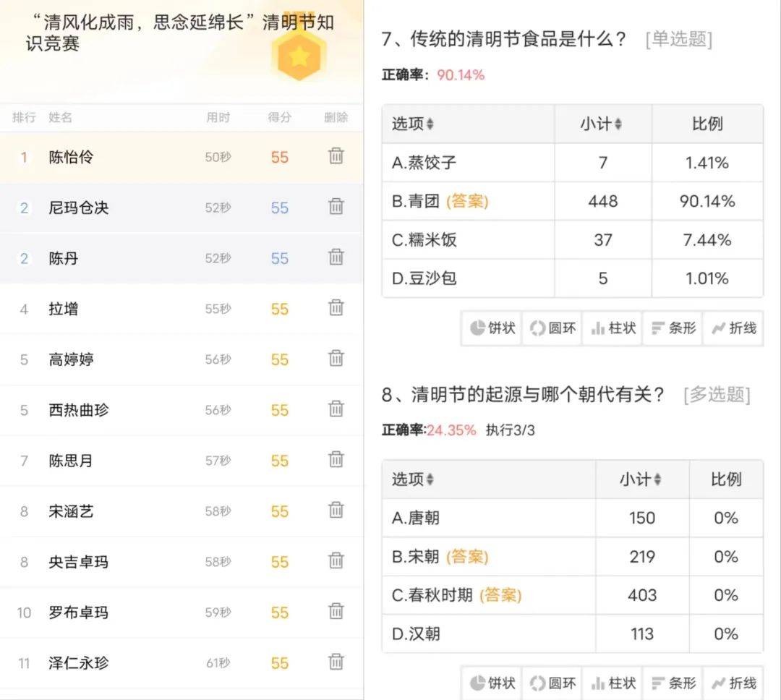
Task: Click option B.青团 answer row
Action: tap(572, 201)
